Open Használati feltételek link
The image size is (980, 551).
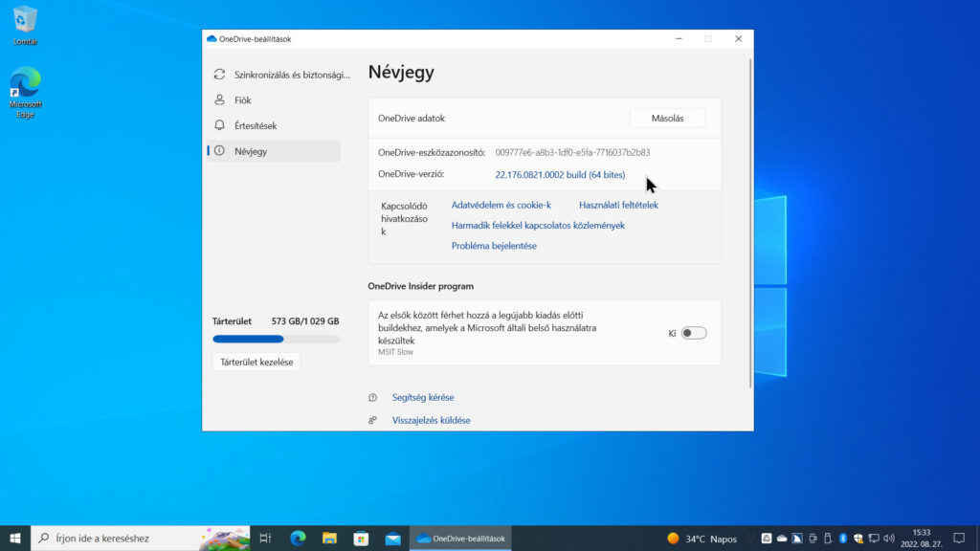pos(618,205)
